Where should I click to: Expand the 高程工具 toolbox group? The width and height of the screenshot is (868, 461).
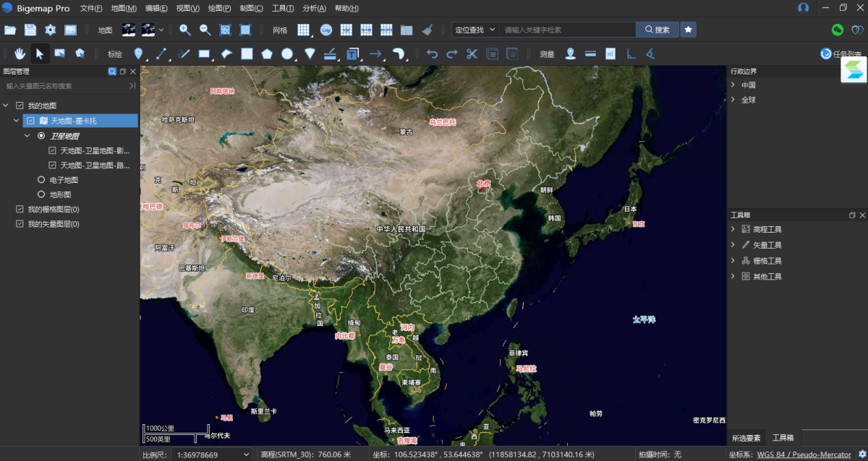pyautogui.click(x=733, y=229)
